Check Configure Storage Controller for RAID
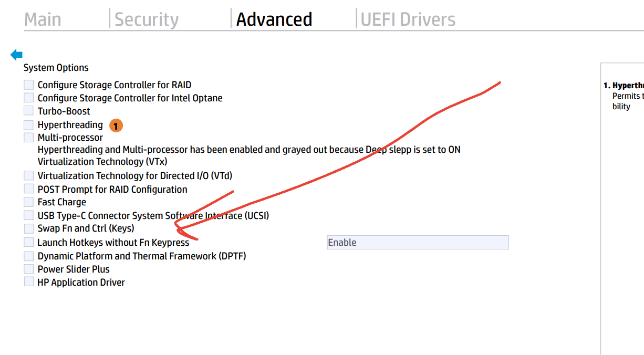 tap(28, 85)
